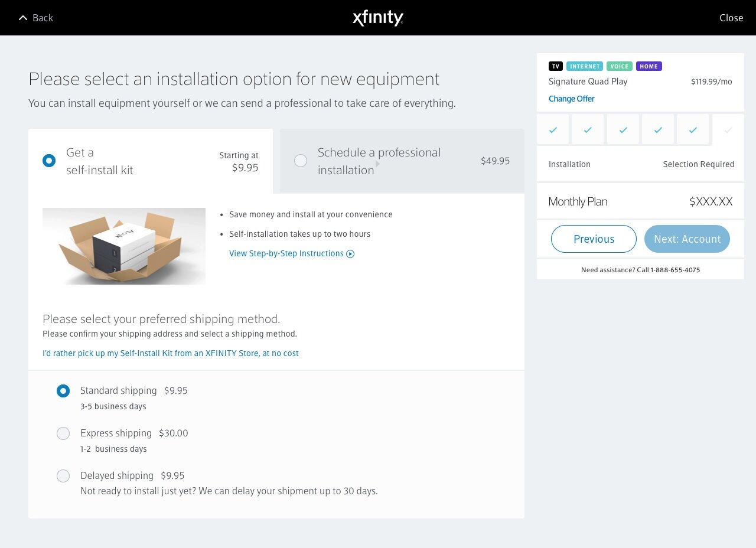
Task: Click the fifth checkmark progress step
Action: click(693, 130)
